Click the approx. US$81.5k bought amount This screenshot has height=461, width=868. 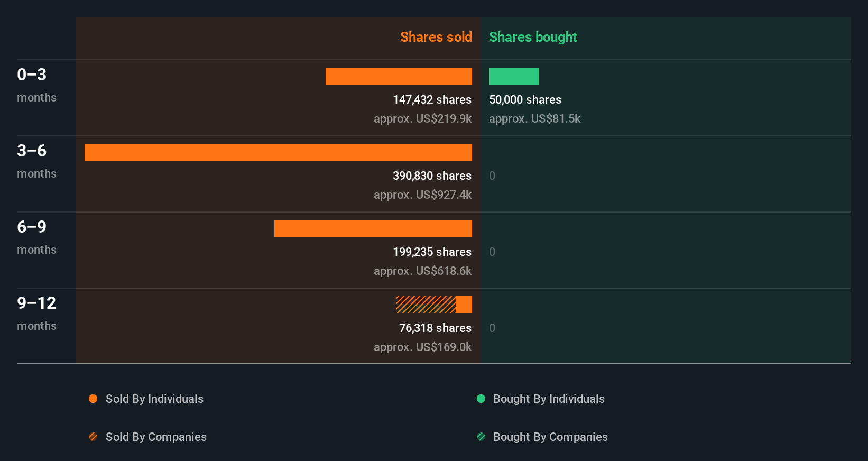(x=534, y=118)
